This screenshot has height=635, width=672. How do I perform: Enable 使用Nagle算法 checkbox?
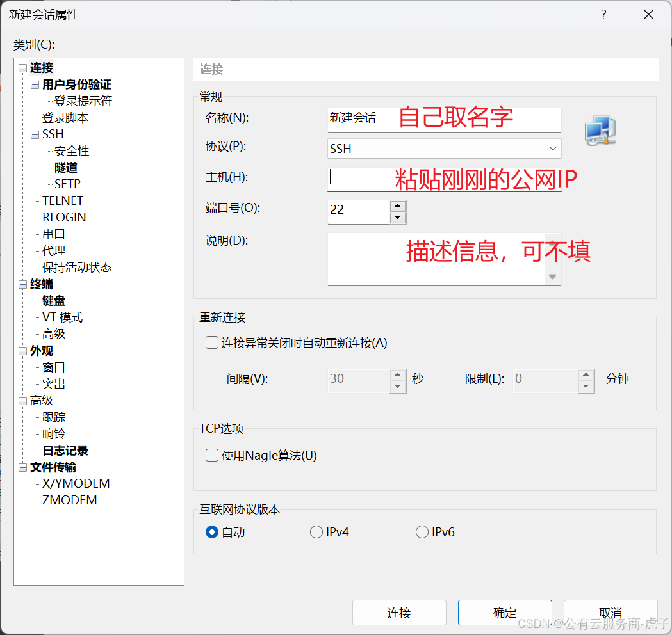(211, 454)
